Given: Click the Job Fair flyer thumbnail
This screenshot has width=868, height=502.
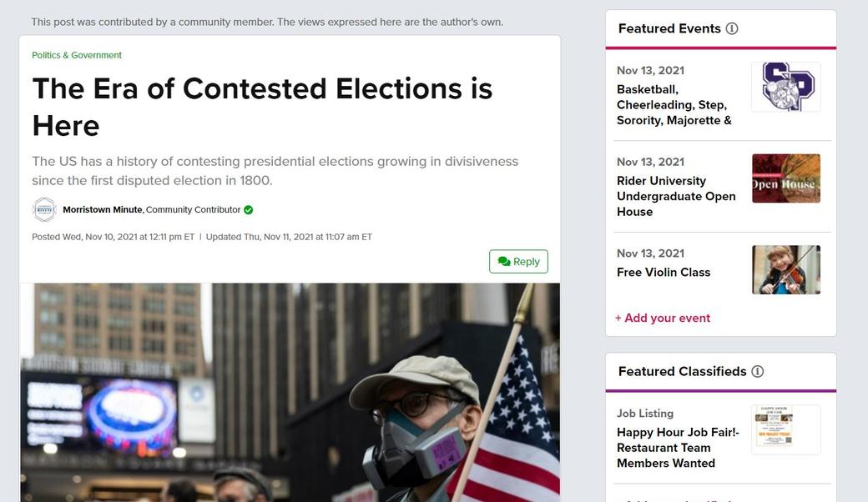Looking at the screenshot, I should [x=785, y=429].
